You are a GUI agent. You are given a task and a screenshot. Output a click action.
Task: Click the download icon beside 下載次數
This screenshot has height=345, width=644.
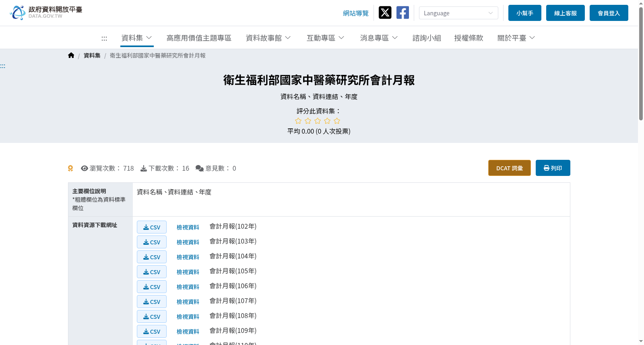pyautogui.click(x=143, y=168)
